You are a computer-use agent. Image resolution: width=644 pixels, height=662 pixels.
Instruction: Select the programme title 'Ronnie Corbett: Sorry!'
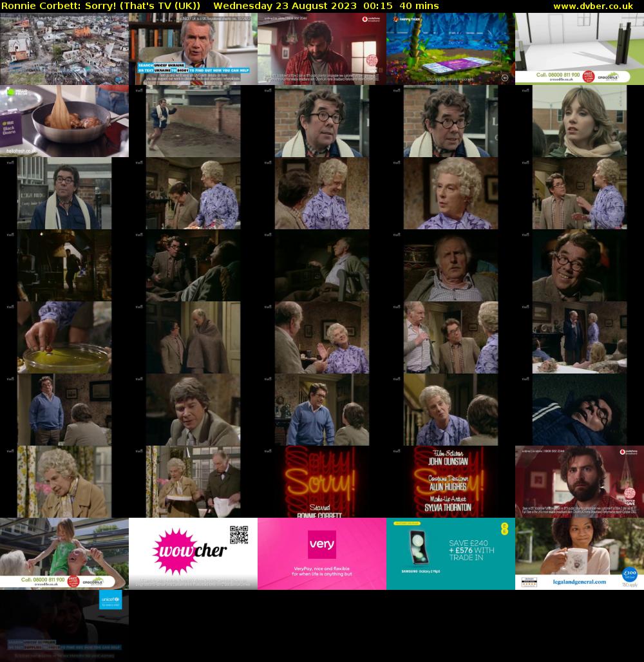point(59,6)
